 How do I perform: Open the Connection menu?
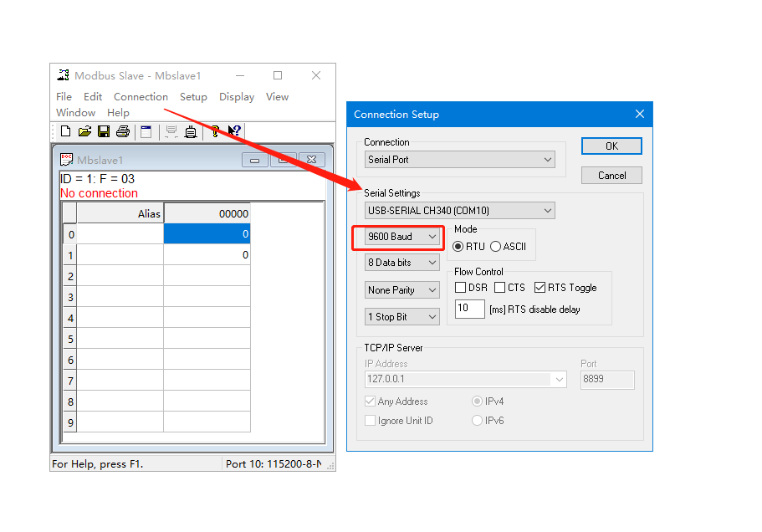(141, 97)
